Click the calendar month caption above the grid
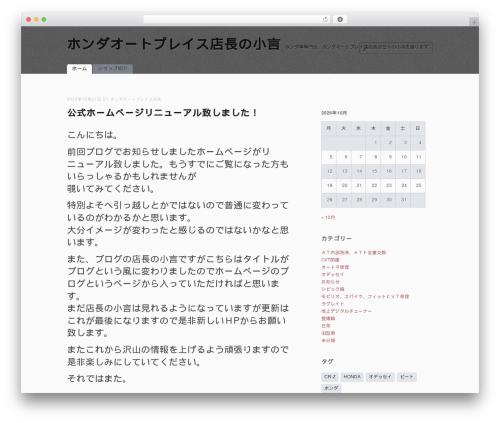Screen dimensions: 500x423 click(334, 113)
